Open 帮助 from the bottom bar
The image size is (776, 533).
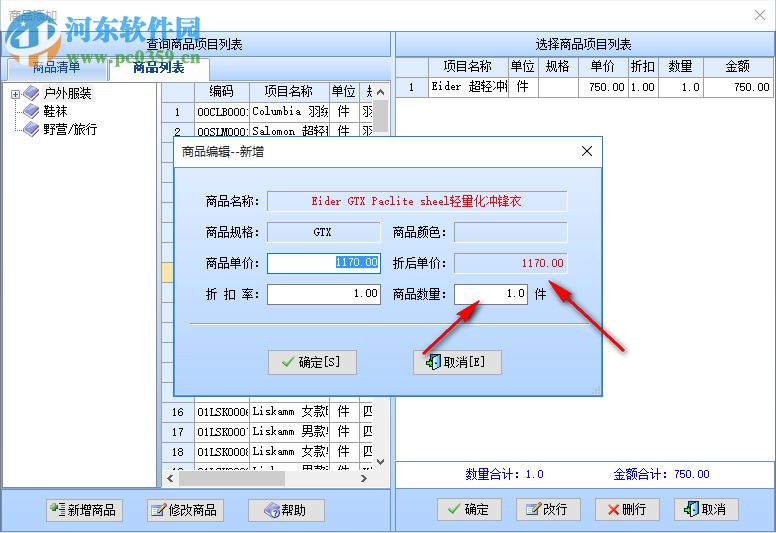click(x=286, y=510)
